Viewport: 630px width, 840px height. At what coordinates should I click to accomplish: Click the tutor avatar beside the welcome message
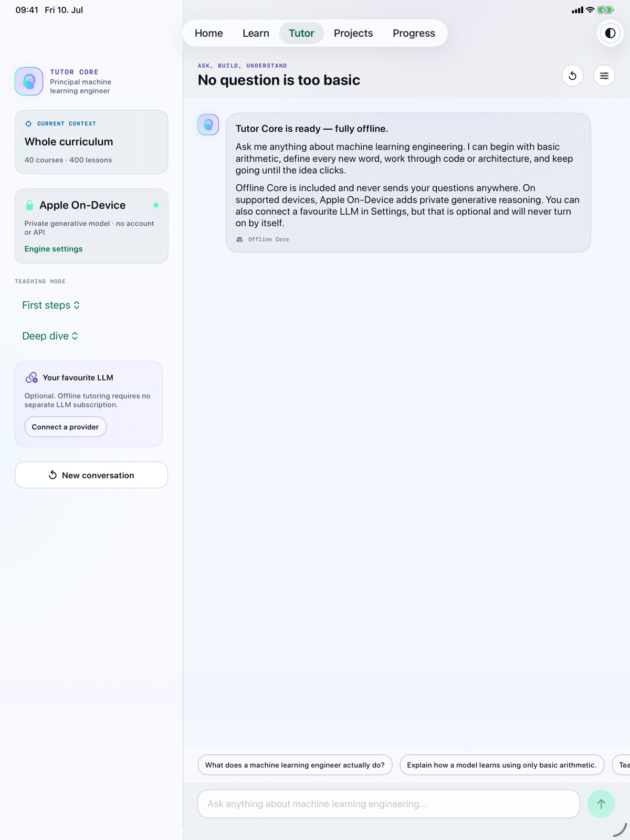point(208,124)
